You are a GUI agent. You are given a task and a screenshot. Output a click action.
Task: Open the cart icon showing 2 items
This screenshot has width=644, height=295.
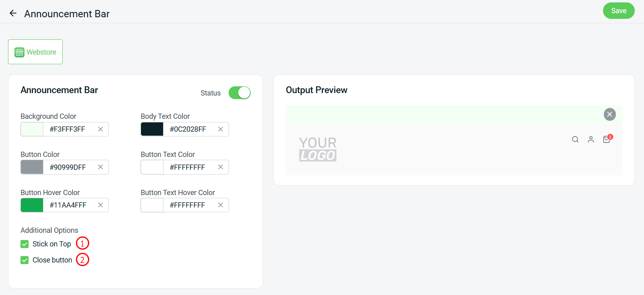coord(607,139)
